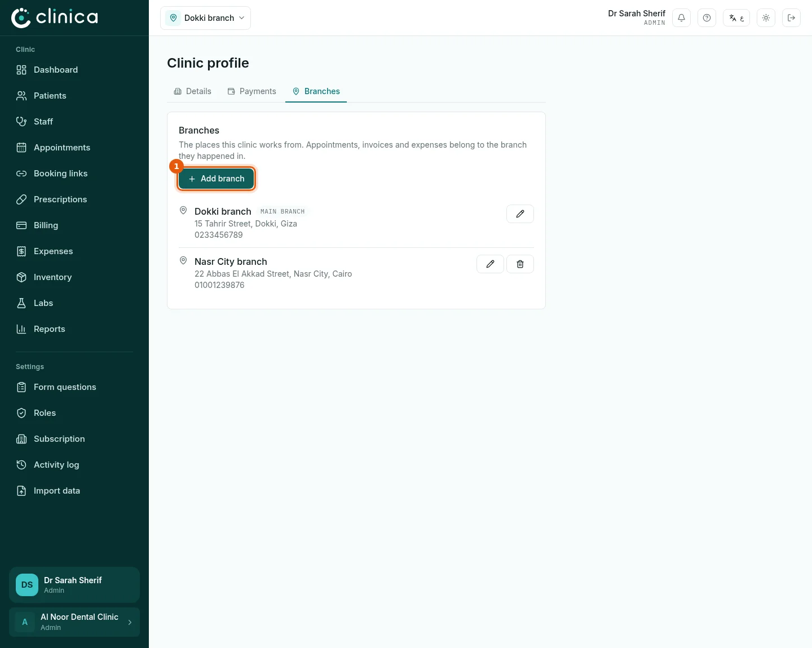Viewport: 812px width, 648px height.
Task: Switch to the Details tab
Action: [193, 91]
